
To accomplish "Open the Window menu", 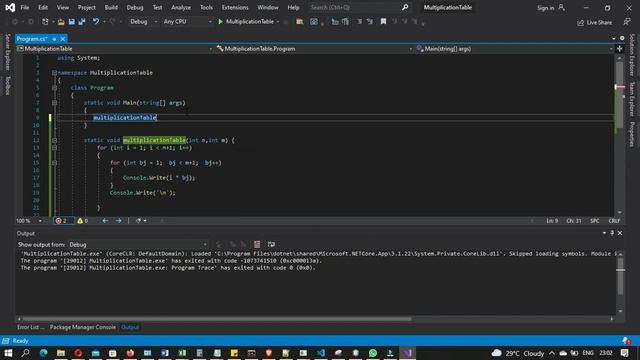I will pyautogui.click(x=268, y=7).
